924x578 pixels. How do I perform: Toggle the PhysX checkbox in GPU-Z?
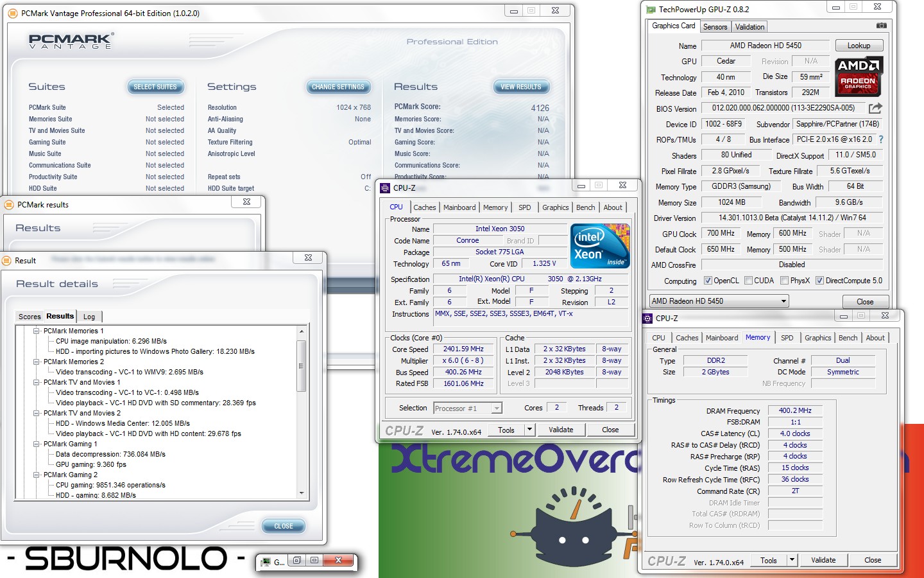[x=784, y=281]
